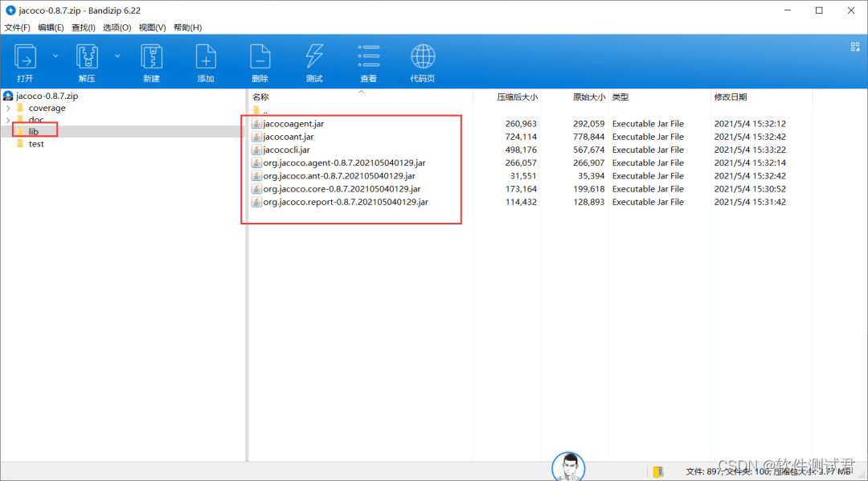The height and width of the screenshot is (481, 868).
Task: Click the Add (添加) files icon
Action: point(206,57)
